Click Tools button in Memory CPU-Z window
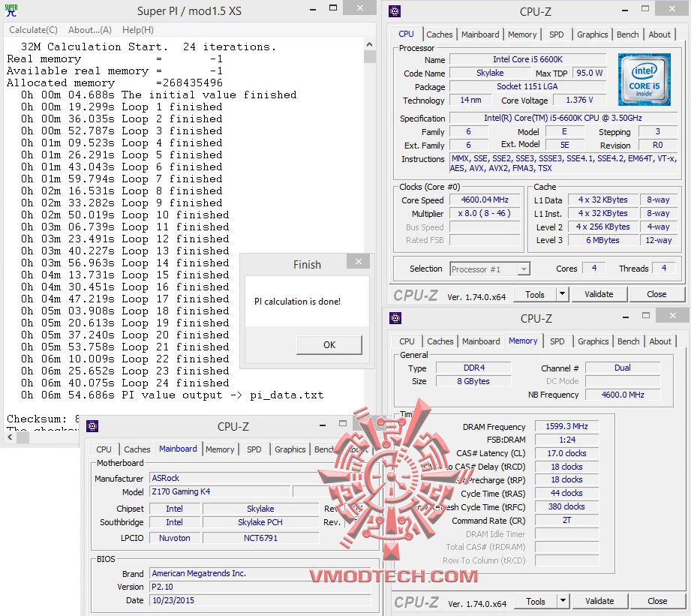The width and height of the screenshot is (691, 616). point(536,602)
